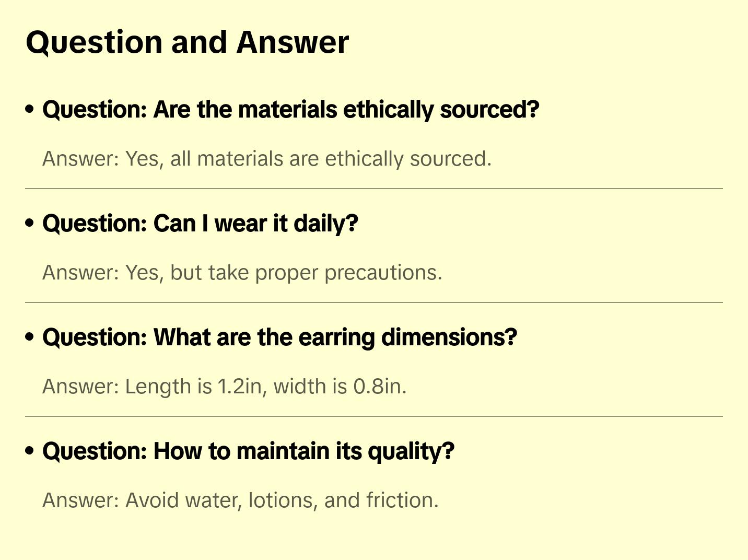Click the divider line below the dimensions answer
This screenshot has height=560, width=748.
[x=374, y=416]
